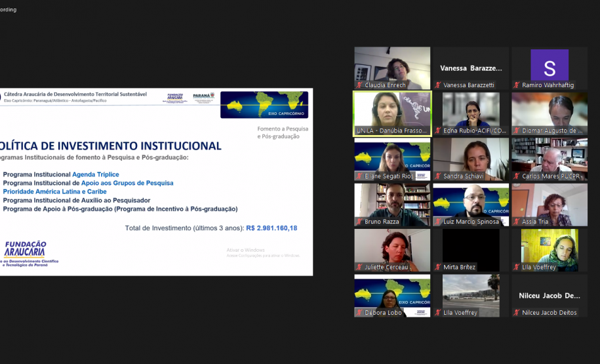Click the Paraná government logo in the slide header

point(203,97)
